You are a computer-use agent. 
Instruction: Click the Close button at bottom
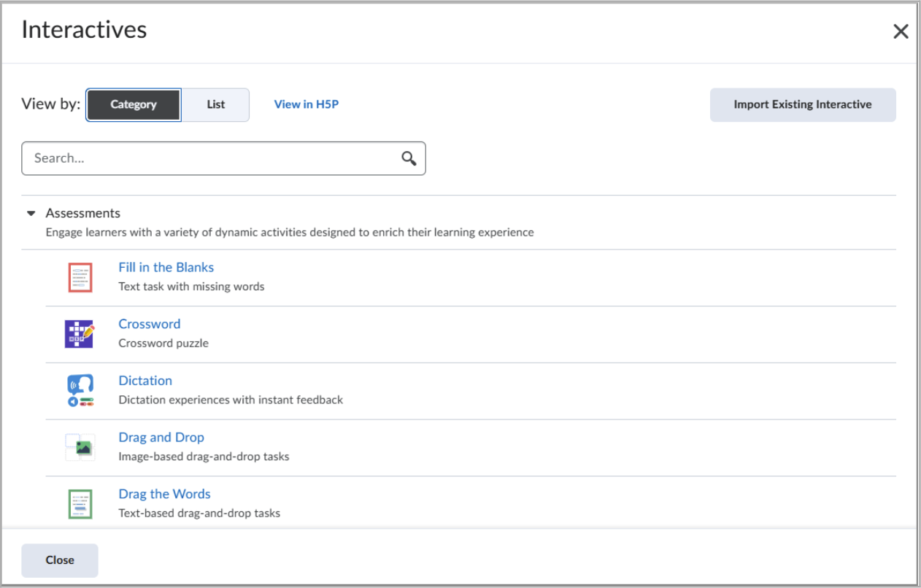(x=59, y=560)
